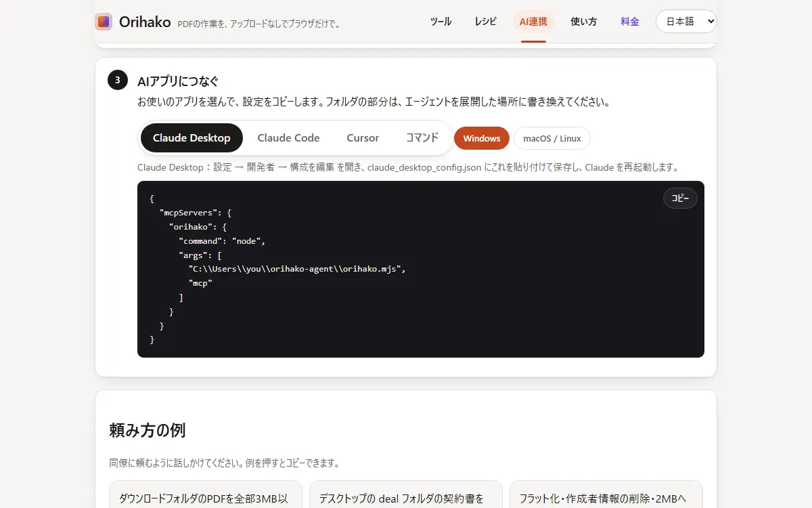Viewport: 812px width, 508px height.
Task: Switch to the Cursor tab
Action: click(363, 138)
